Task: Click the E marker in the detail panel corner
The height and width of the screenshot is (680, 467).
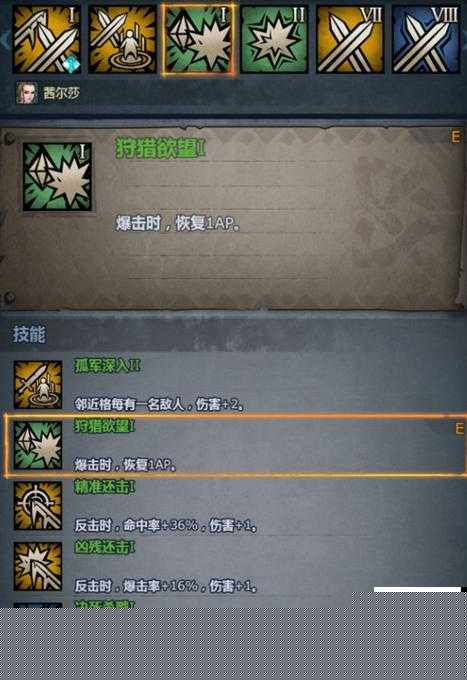Action: pyautogui.click(x=456, y=137)
